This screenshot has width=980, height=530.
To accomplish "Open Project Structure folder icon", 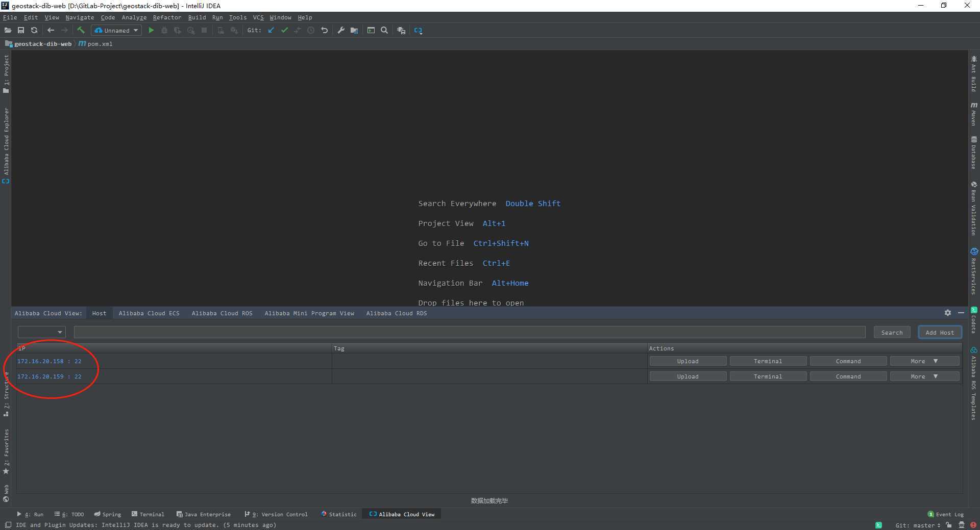I will click(x=354, y=31).
